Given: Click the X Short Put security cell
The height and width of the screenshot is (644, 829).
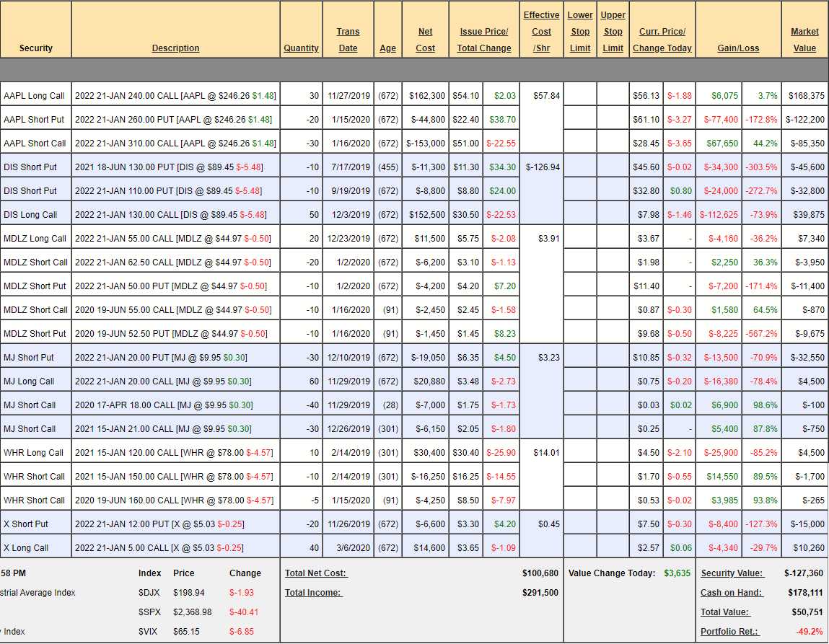Looking at the screenshot, I should (x=28, y=524).
